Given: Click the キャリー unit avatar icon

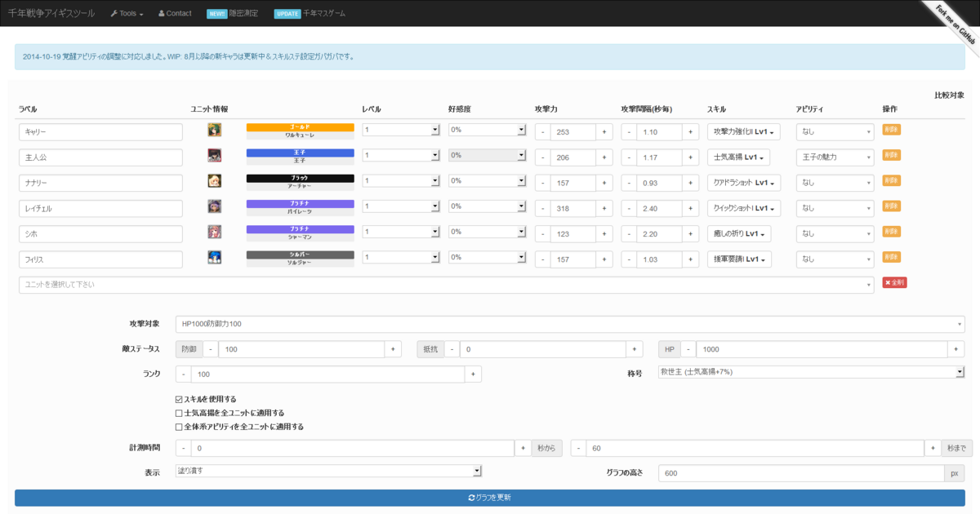Looking at the screenshot, I should (215, 130).
